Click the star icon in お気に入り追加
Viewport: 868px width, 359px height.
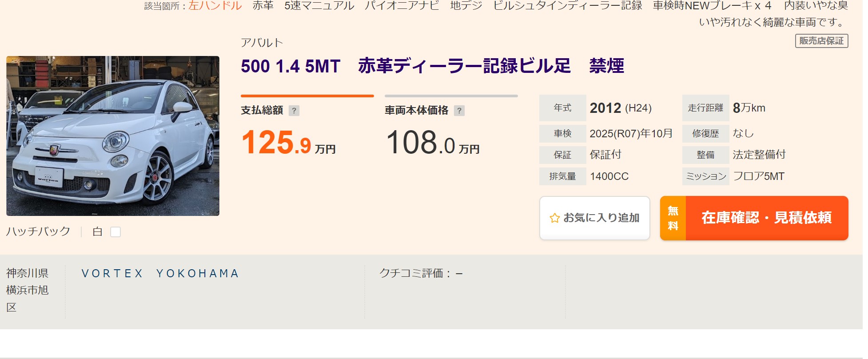[554, 218]
